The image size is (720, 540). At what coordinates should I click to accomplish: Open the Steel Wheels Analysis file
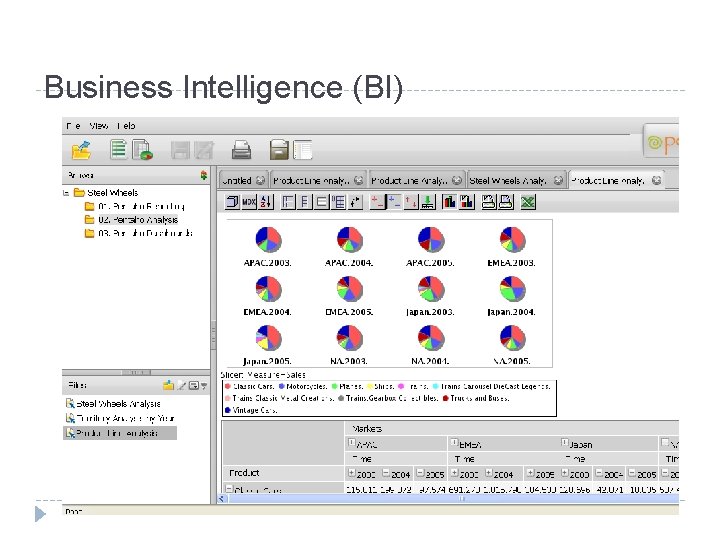click(113, 404)
